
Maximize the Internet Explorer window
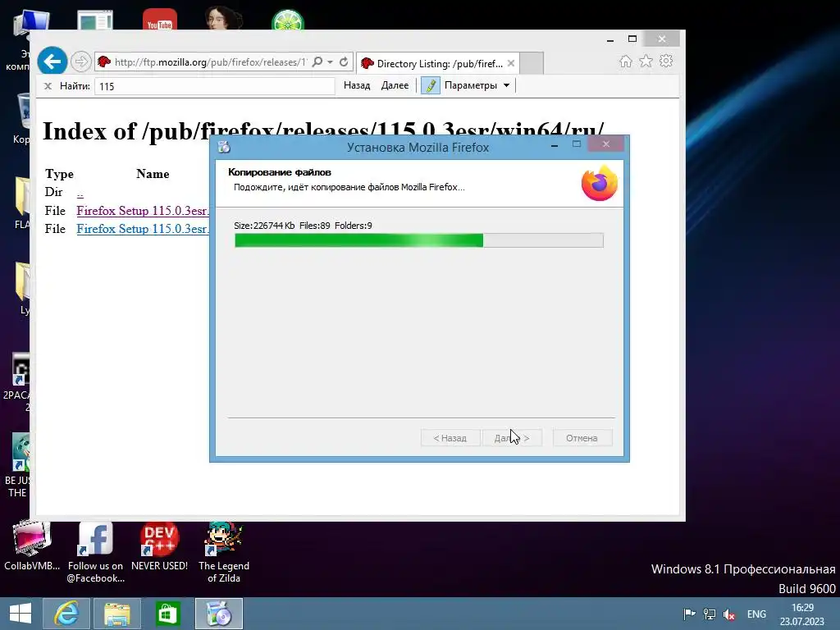coord(632,39)
